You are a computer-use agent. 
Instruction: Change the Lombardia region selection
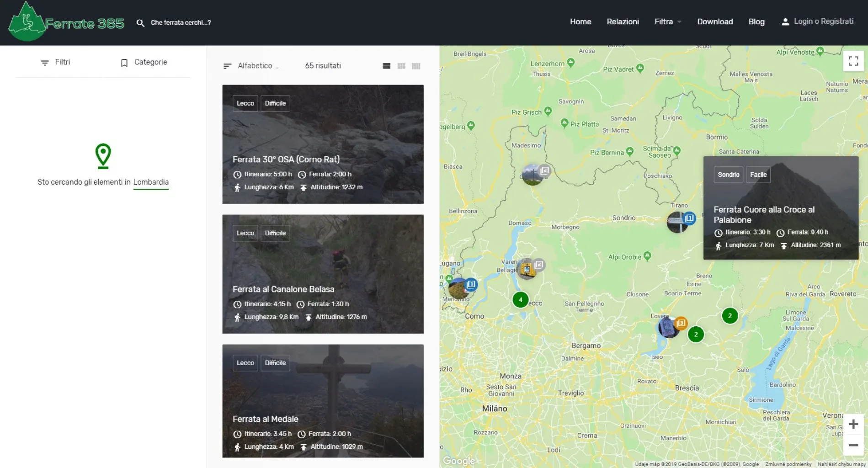click(x=151, y=182)
